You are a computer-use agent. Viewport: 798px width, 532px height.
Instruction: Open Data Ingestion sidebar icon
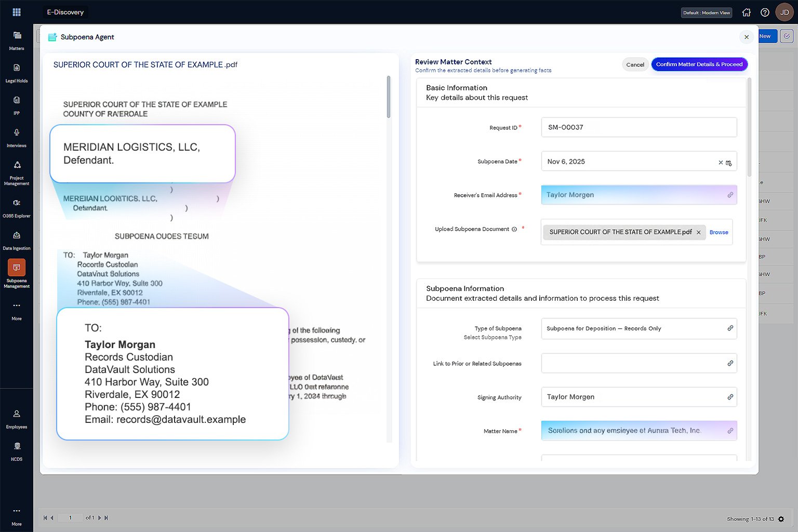(17, 235)
